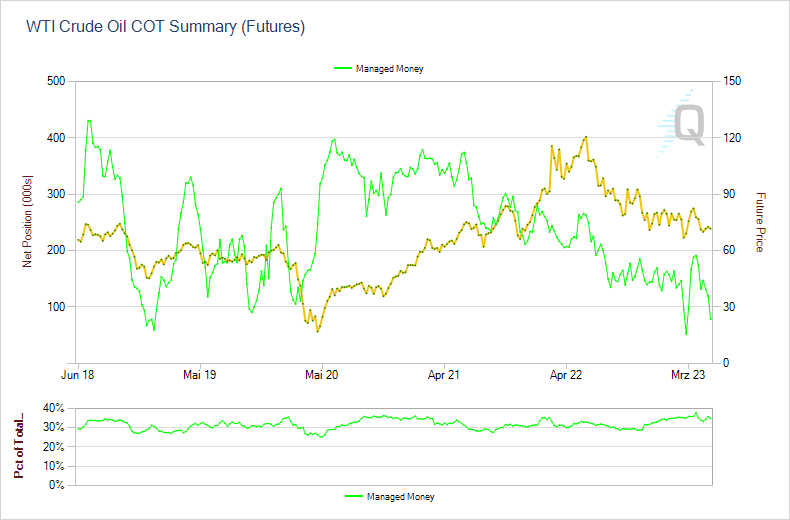Click the 40% label on the lower chart
The height and width of the screenshot is (520, 790).
54,408
